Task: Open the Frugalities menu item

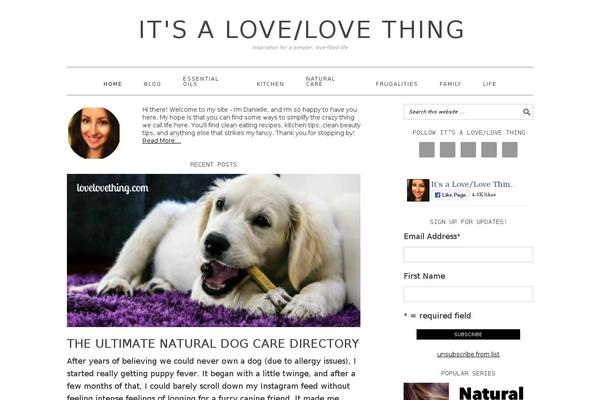Action: [x=396, y=84]
